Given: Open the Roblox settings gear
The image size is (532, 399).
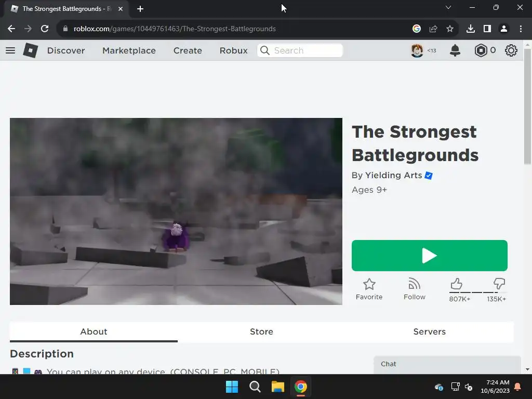Looking at the screenshot, I should tap(511, 50).
